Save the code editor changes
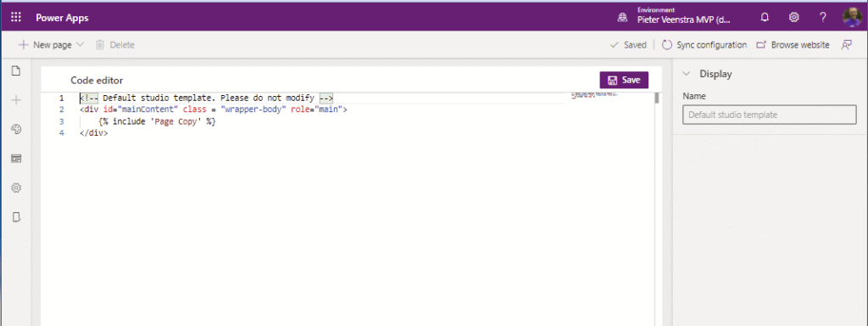868x326 pixels. pos(624,80)
